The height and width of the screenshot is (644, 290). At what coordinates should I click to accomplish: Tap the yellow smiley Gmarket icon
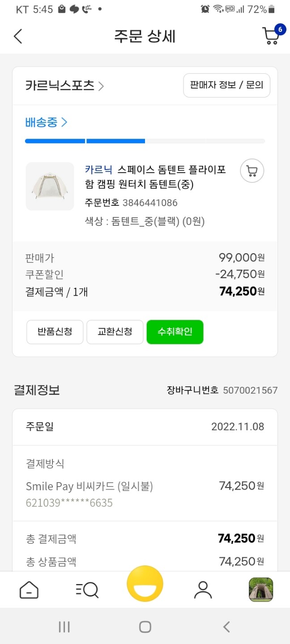[x=145, y=586]
